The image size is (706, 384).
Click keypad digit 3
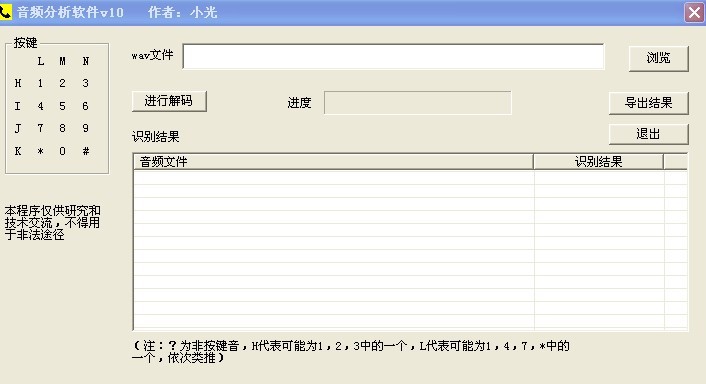86,83
